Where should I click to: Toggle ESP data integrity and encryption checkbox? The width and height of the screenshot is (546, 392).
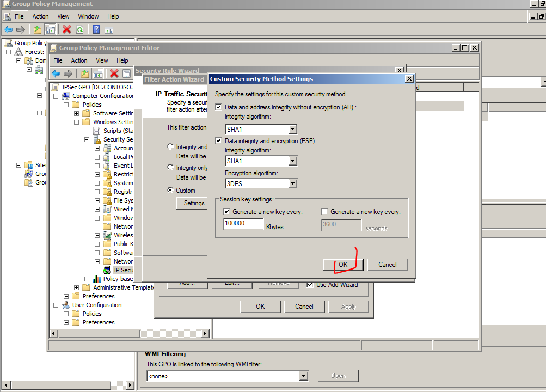tap(218, 140)
